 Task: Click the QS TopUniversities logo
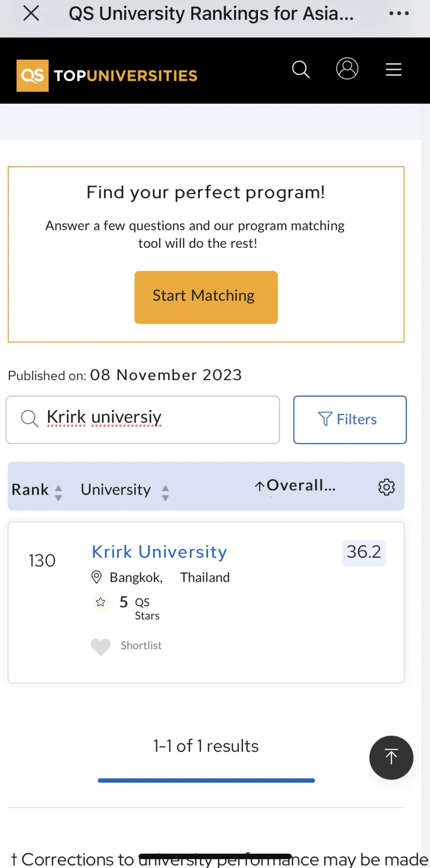tap(107, 75)
